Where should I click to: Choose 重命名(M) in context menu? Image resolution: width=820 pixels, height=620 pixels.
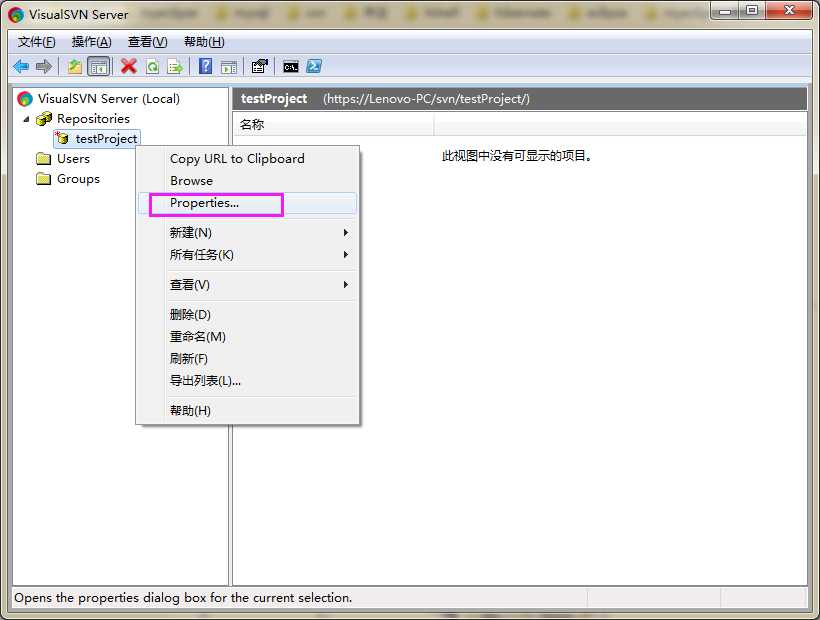tap(247, 337)
